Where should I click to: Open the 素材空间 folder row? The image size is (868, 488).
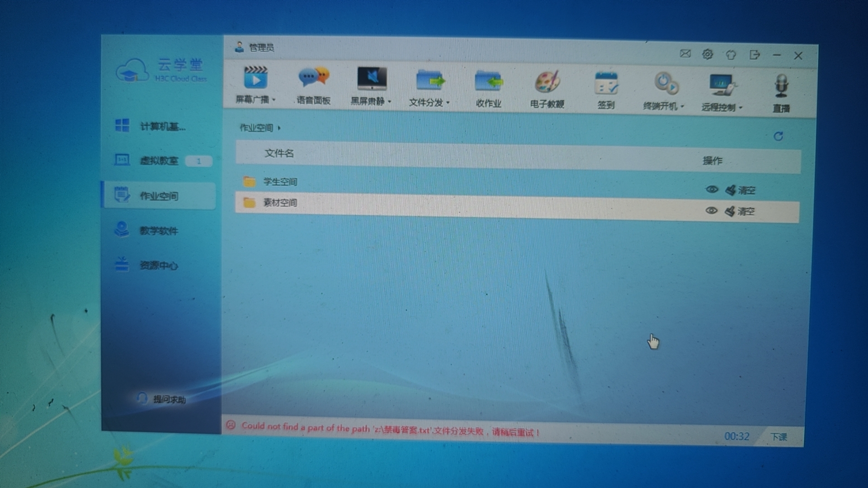click(x=280, y=203)
